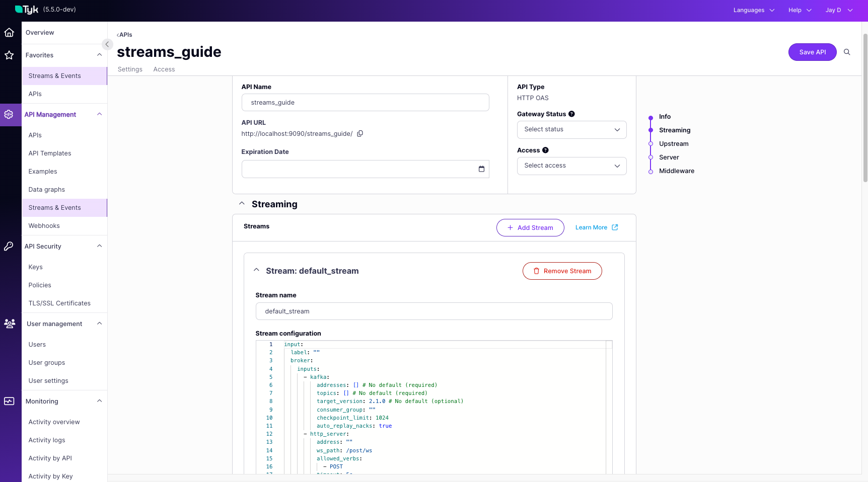Collapse the sidebar with the arrow button
Image resolution: width=868 pixels, height=482 pixels.
[107, 44]
